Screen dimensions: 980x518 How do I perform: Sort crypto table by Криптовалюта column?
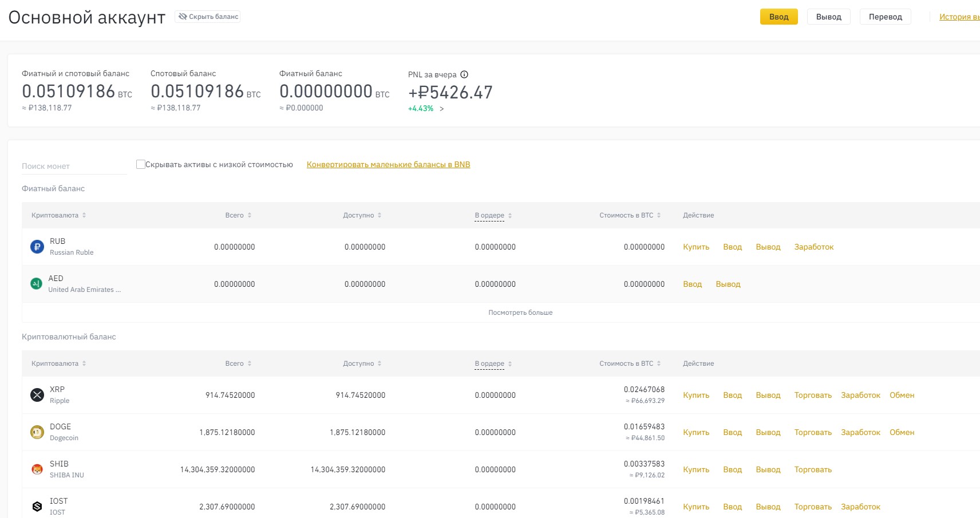click(x=59, y=363)
